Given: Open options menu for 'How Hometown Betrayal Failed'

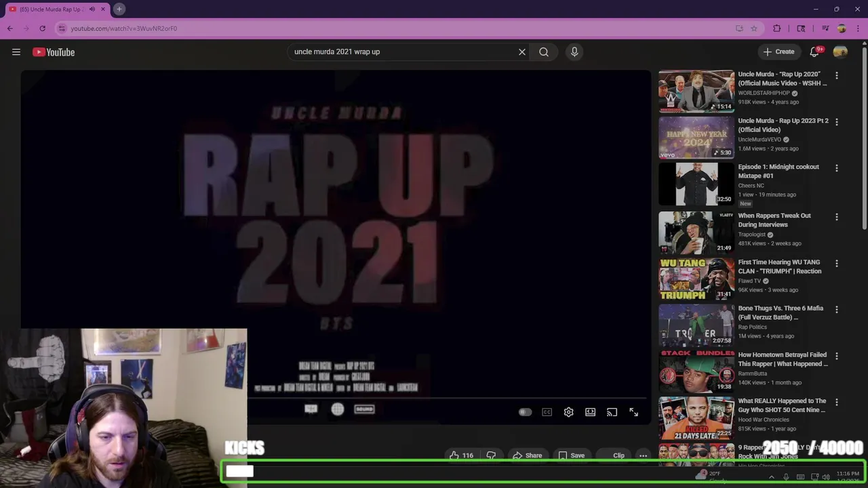Looking at the screenshot, I should (837, 356).
